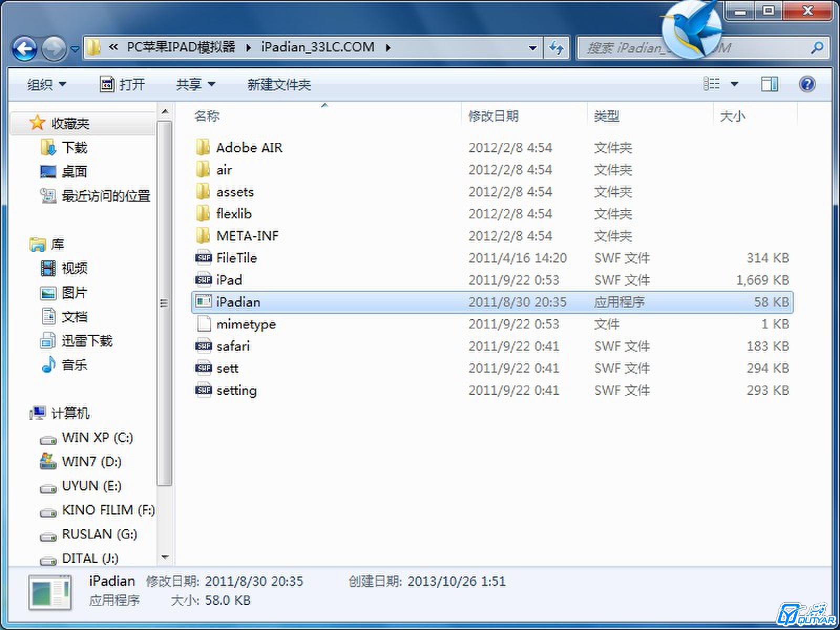Image resolution: width=840 pixels, height=630 pixels.
Task: Select the safari SWF file icon
Action: pyautogui.click(x=203, y=346)
